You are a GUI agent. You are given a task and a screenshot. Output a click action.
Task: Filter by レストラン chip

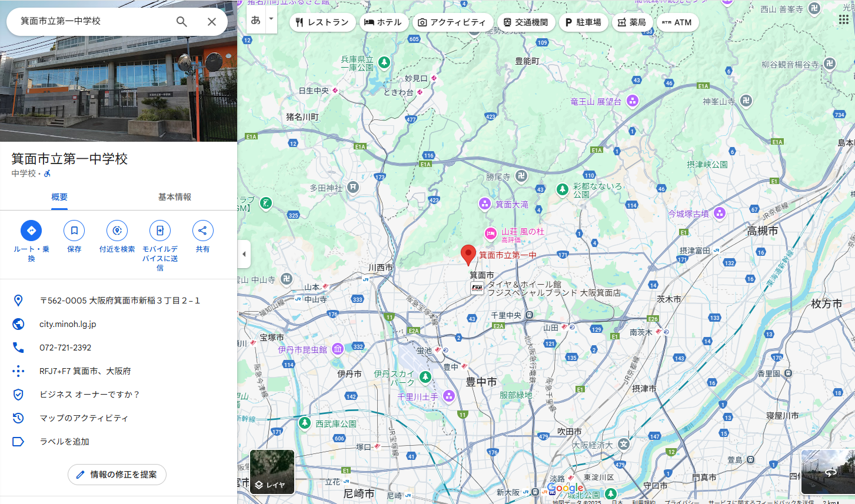pos(322,22)
